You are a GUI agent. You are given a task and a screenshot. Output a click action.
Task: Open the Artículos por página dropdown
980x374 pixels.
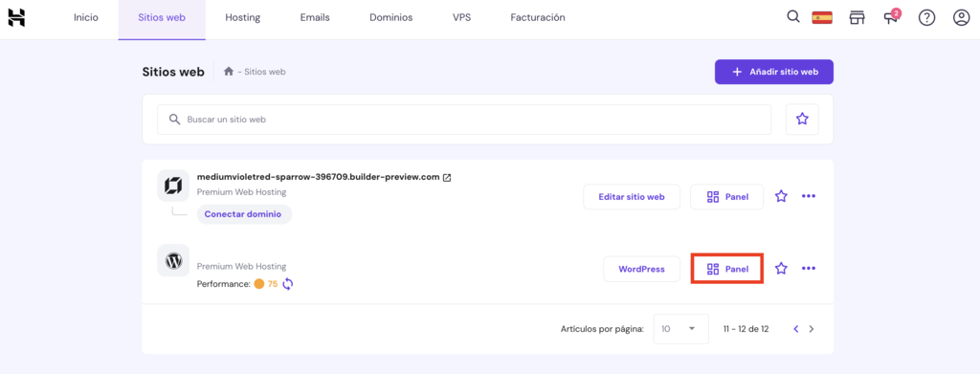click(680, 329)
